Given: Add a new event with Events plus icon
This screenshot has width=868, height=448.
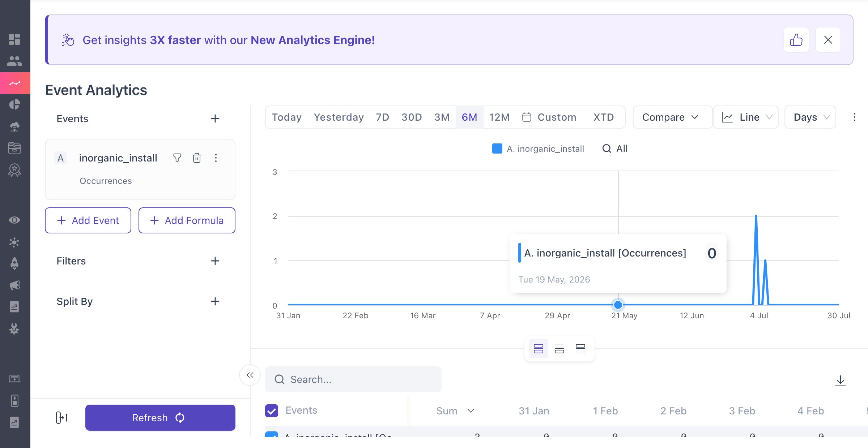Looking at the screenshot, I should (215, 119).
